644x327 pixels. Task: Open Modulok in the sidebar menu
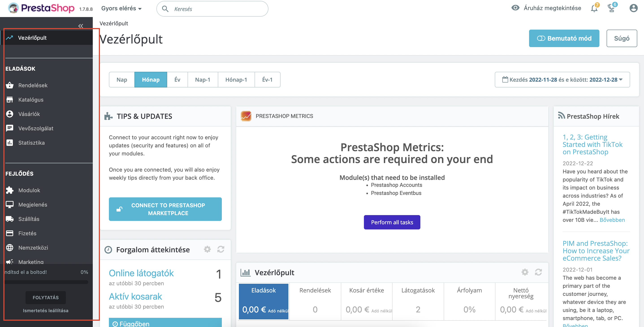(x=29, y=190)
